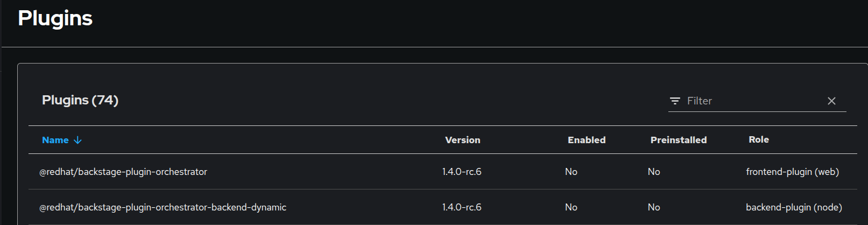Click the backend-plugin (node) role cell
Image resolution: width=868 pixels, height=225 pixels.
pyautogui.click(x=794, y=207)
